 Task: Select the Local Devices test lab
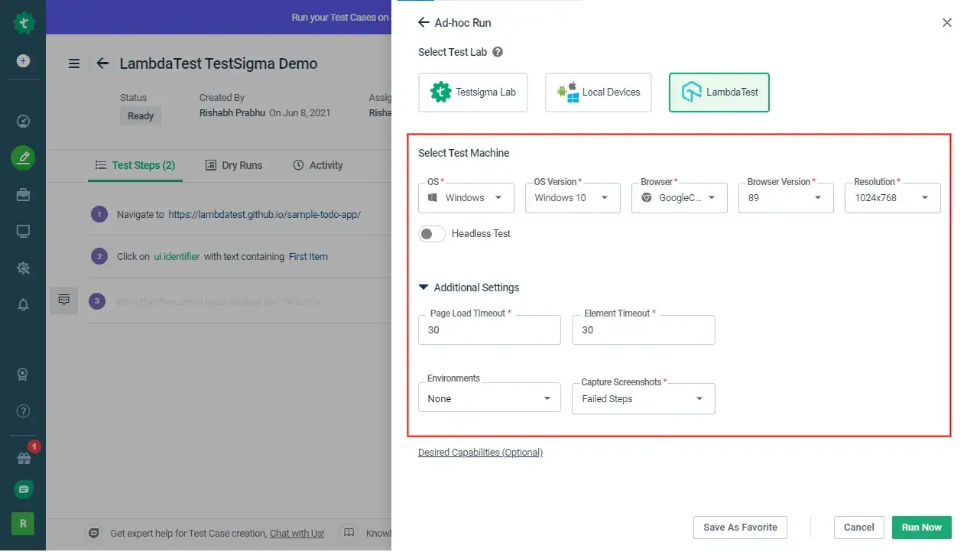click(x=598, y=93)
